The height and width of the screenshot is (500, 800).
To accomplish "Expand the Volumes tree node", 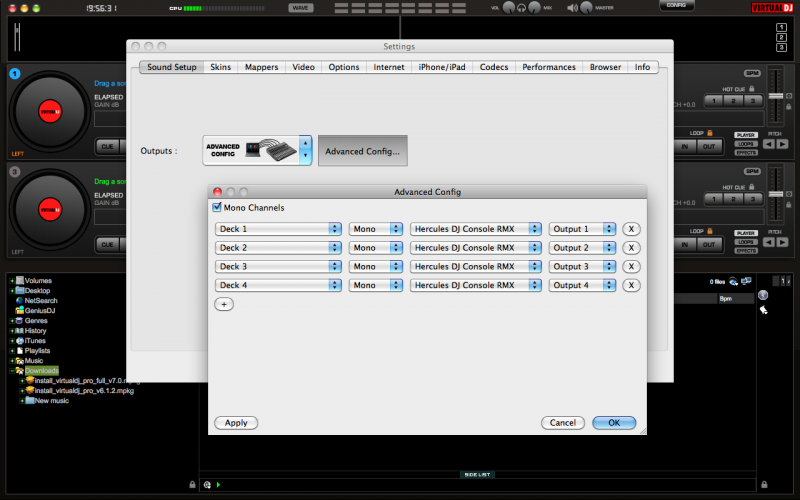I will [12, 281].
